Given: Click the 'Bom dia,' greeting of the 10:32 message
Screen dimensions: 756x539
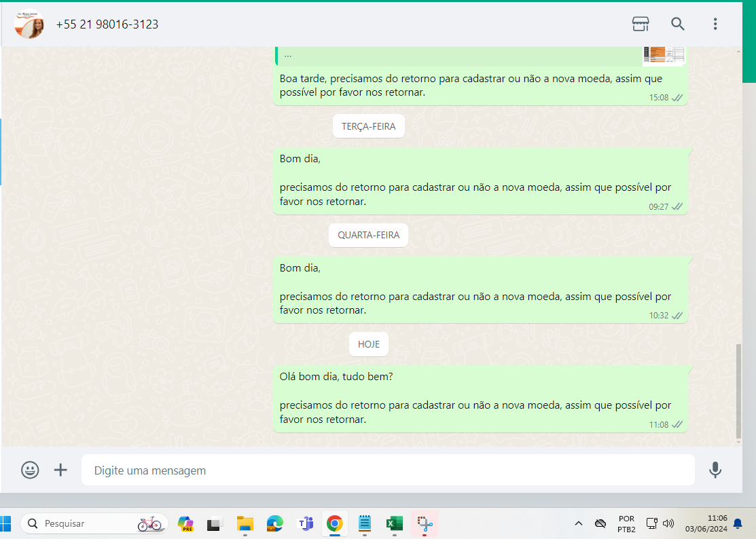Looking at the screenshot, I should (300, 268).
